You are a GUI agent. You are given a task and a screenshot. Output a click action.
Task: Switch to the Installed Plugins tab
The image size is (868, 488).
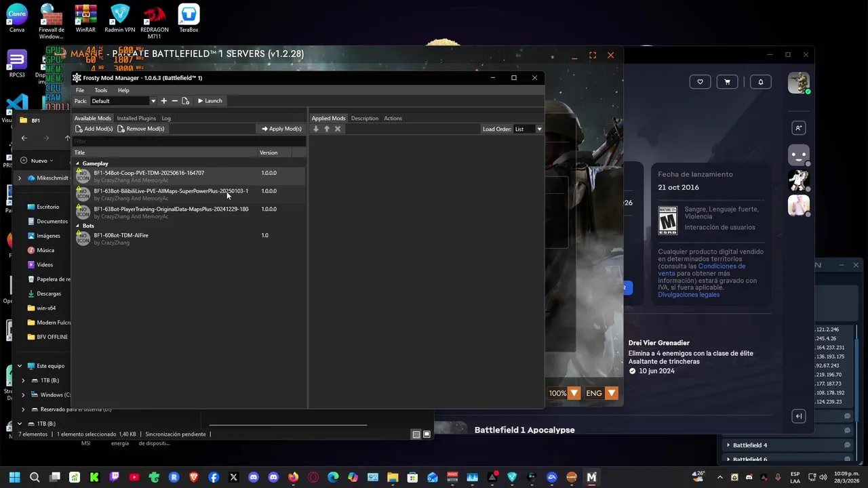click(136, 119)
